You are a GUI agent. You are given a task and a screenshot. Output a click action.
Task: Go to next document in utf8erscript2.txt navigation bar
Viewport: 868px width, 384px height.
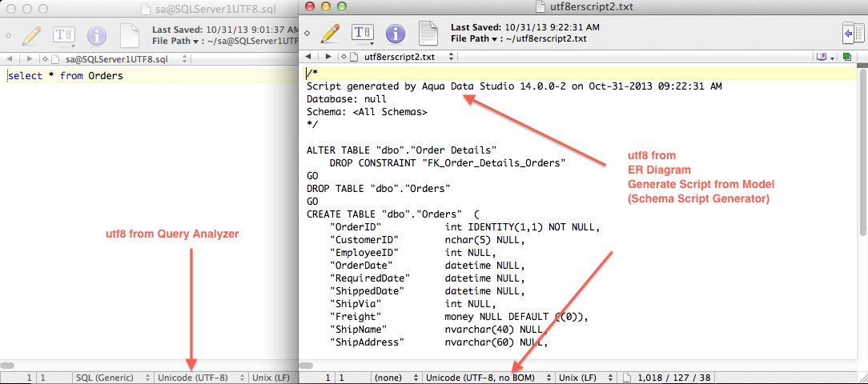(x=328, y=57)
